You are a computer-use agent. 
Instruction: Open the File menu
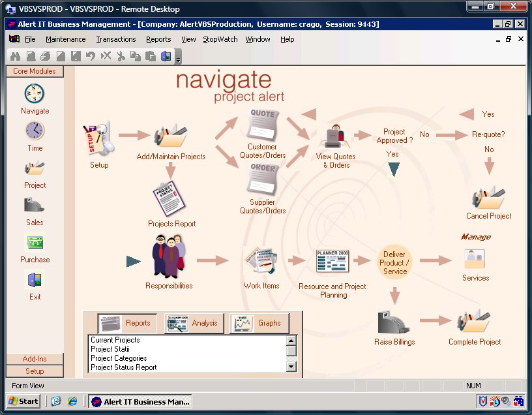(x=30, y=39)
